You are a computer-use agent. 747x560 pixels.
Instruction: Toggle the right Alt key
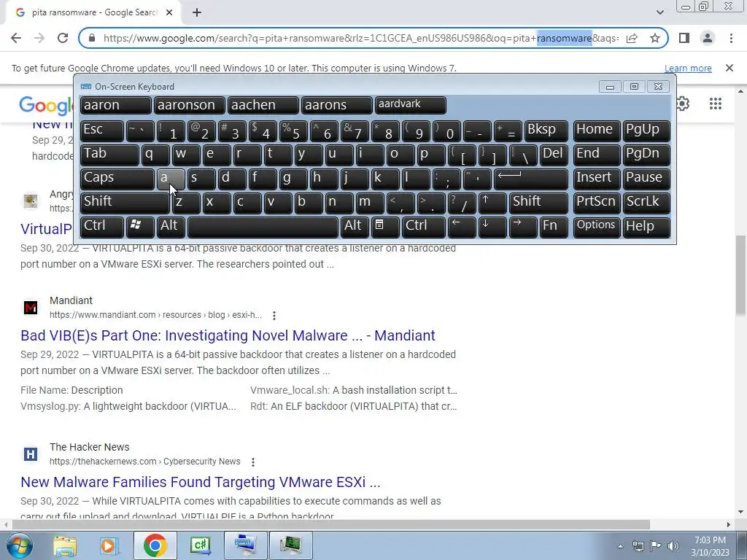(x=355, y=227)
